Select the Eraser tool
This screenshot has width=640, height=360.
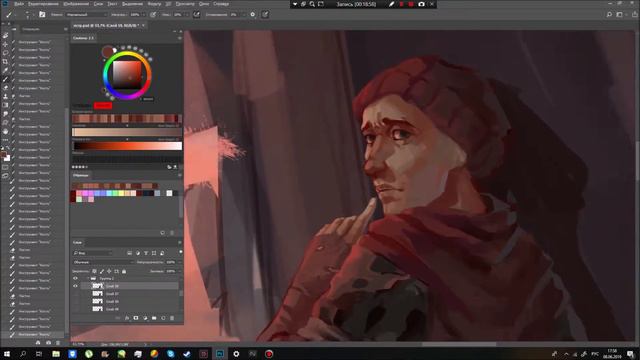[x=5, y=88]
